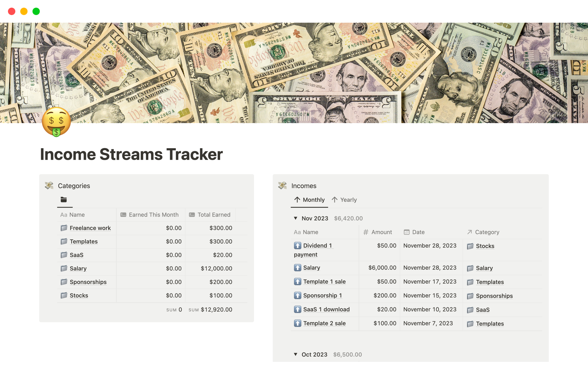Switch to the Yearly view tab
The width and height of the screenshot is (588, 368).
coord(344,200)
